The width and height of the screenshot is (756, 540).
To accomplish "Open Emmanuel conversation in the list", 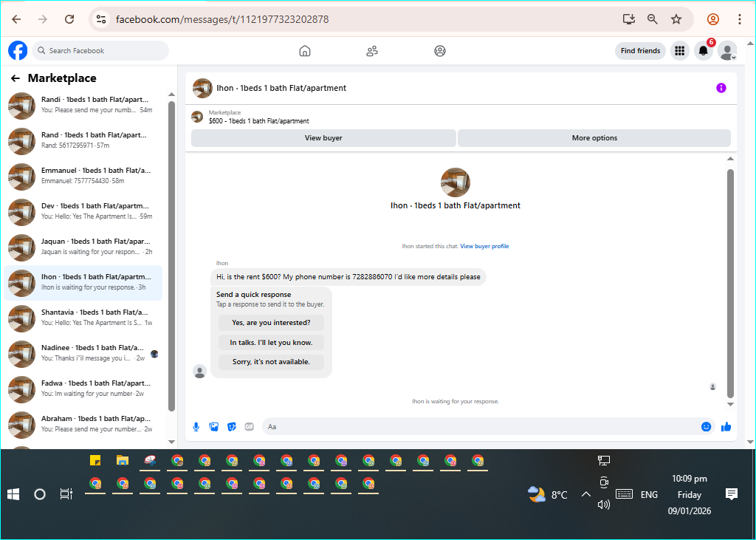I will (83, 176).
